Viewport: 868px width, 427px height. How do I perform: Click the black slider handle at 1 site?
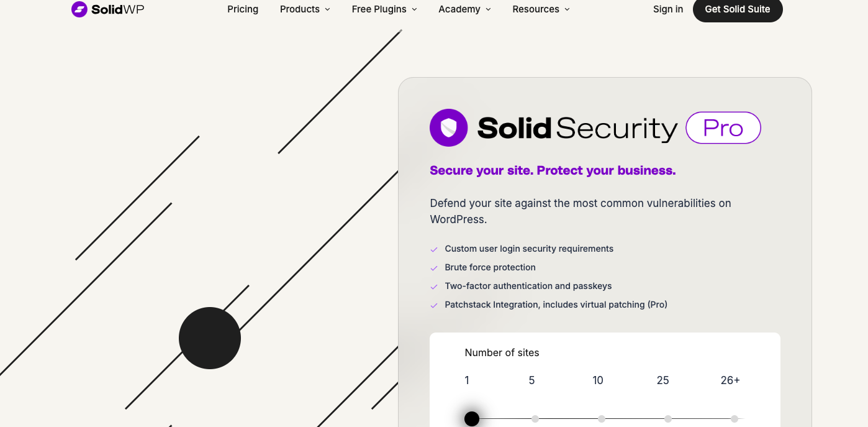click(x=472, y=419)
